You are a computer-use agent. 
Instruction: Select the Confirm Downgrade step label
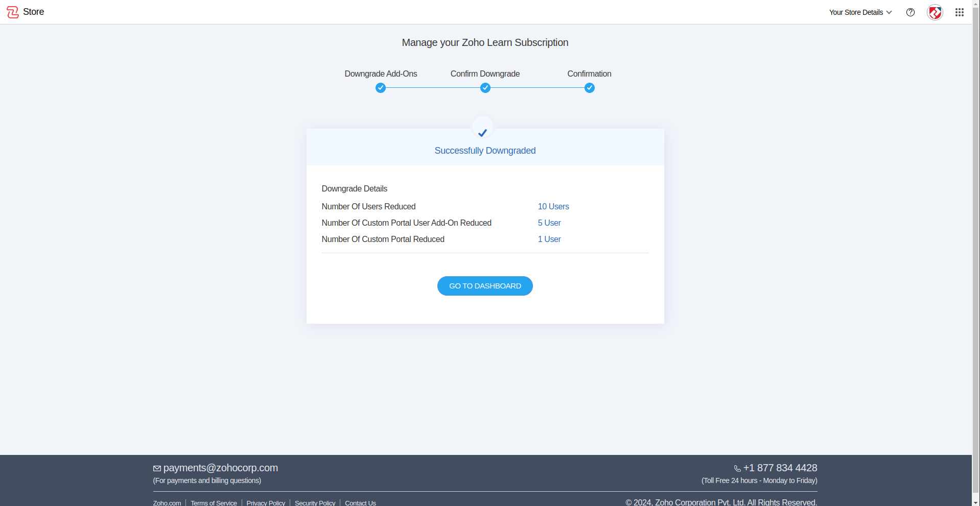[485, 74]
